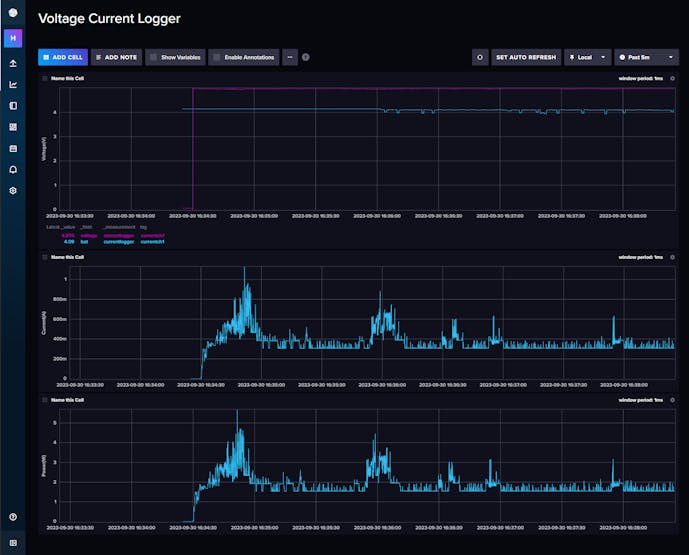Toggle the Show Variables option

click(175, 58)
